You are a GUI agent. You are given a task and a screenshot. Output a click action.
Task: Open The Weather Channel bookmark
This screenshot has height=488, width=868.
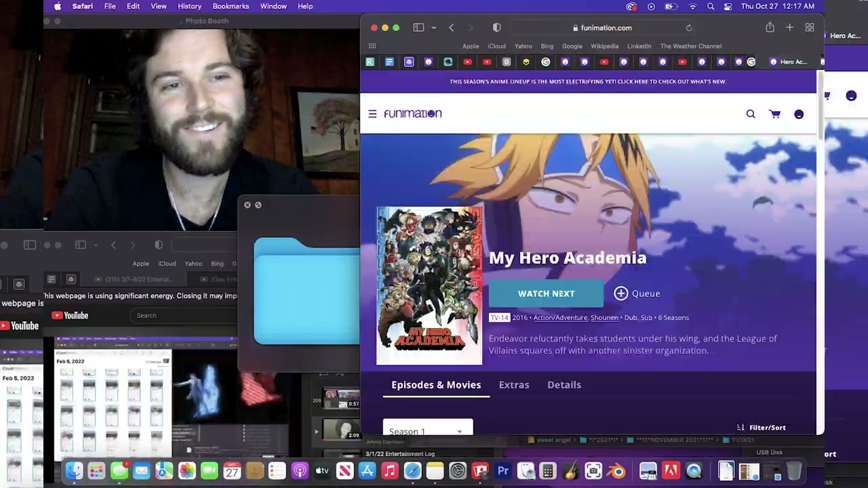(691, 46)
